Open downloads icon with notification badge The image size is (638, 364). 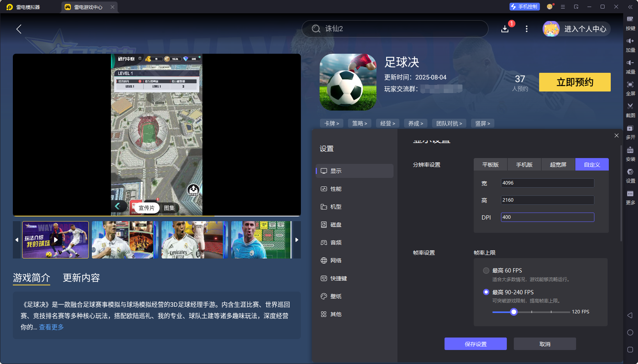tap(505, 29)
